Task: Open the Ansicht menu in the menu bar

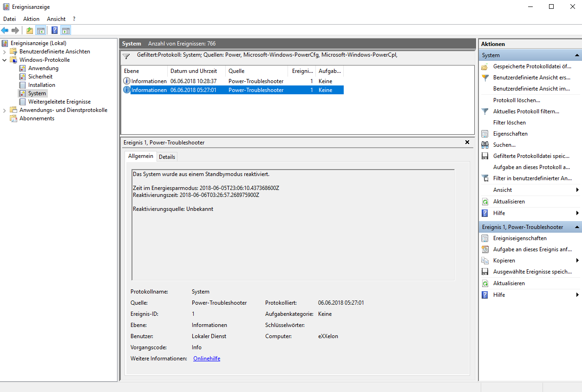Action: click(x=56, y=19)
